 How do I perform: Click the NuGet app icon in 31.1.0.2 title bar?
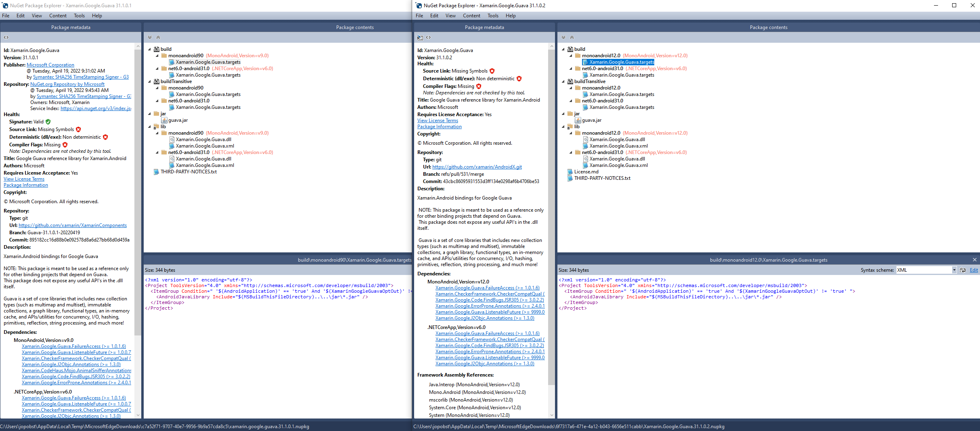[x=419, y=6]
